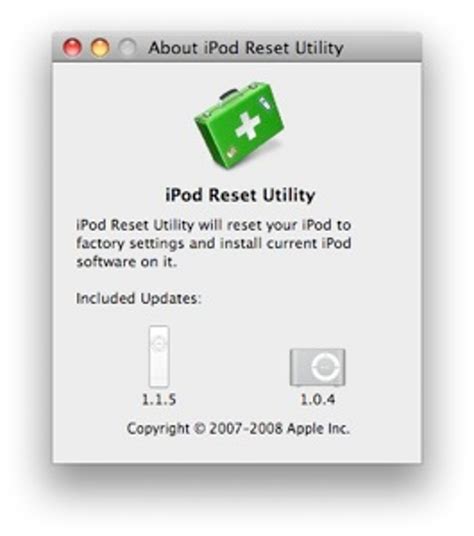Click the first-generation iPod shuffle icon
The height and width of the screenshot is (536, 474).
(159, 356)
